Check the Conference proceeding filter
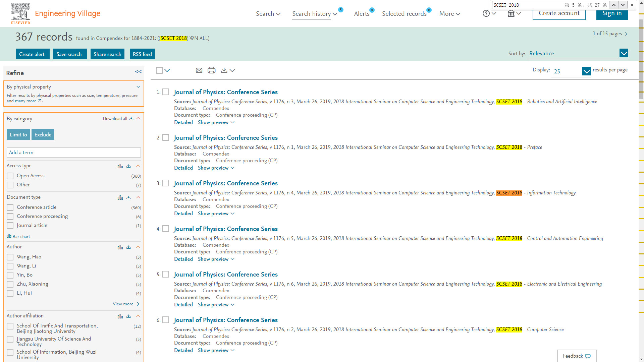Screen dimensions: 644x362 pos(10,217)
